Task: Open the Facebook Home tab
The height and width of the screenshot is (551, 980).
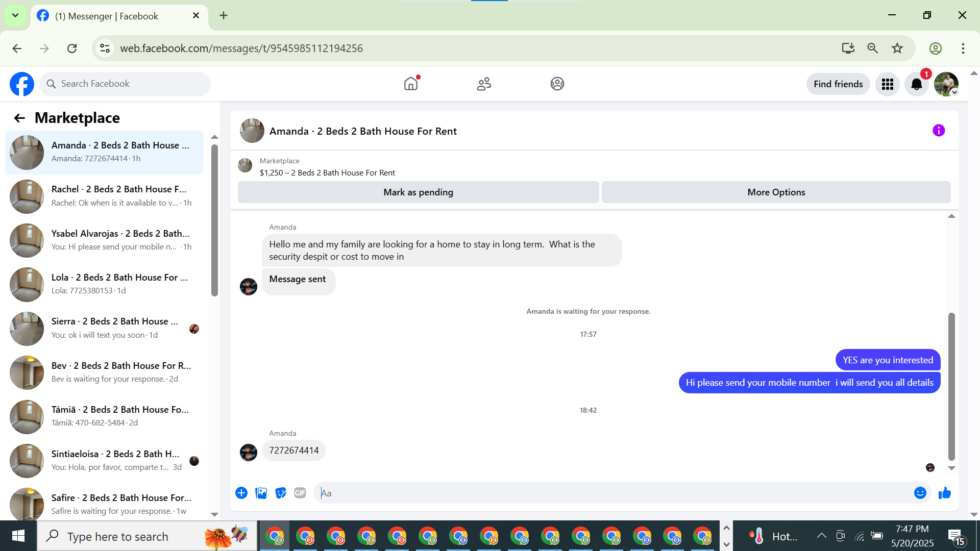Action: pos(411,84)
